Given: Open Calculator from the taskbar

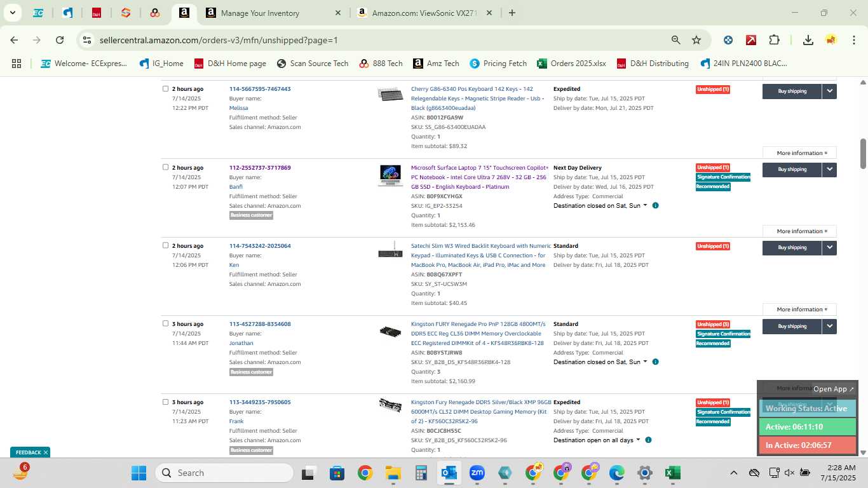Looking at the screenshot, I should 421,473.
